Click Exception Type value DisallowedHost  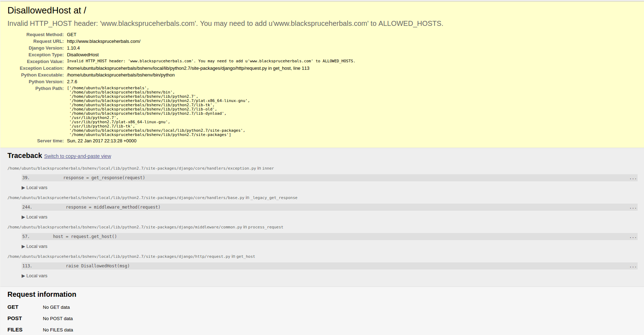pos(83,55)
